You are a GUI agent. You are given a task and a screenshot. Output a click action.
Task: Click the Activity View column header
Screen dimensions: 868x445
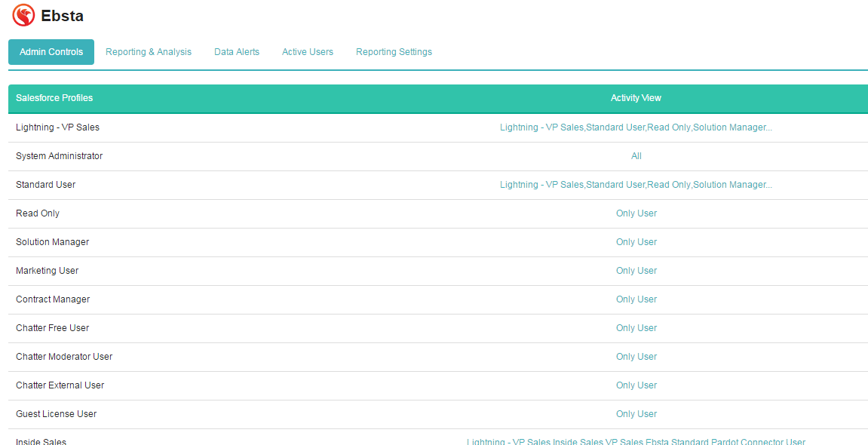point(636,98)
